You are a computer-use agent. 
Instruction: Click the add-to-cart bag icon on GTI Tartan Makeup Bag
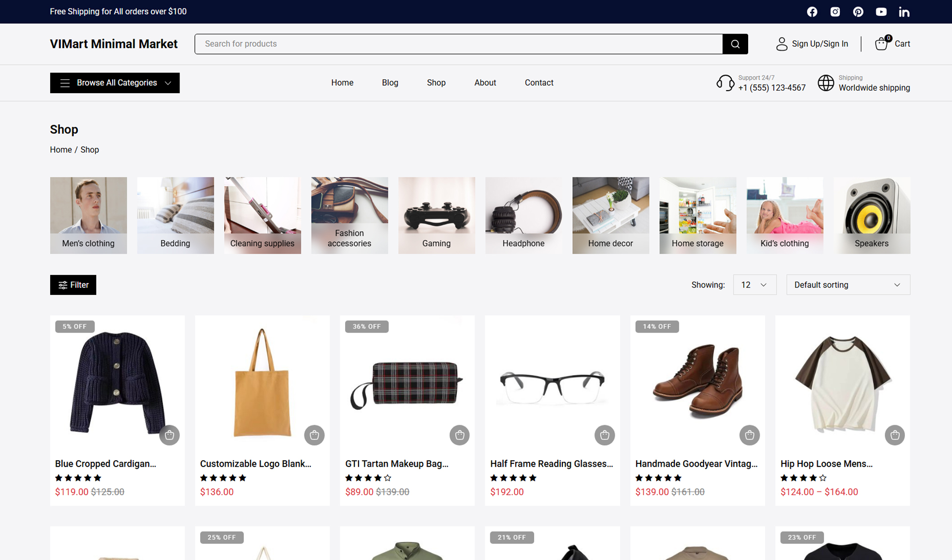pos(459,435)
